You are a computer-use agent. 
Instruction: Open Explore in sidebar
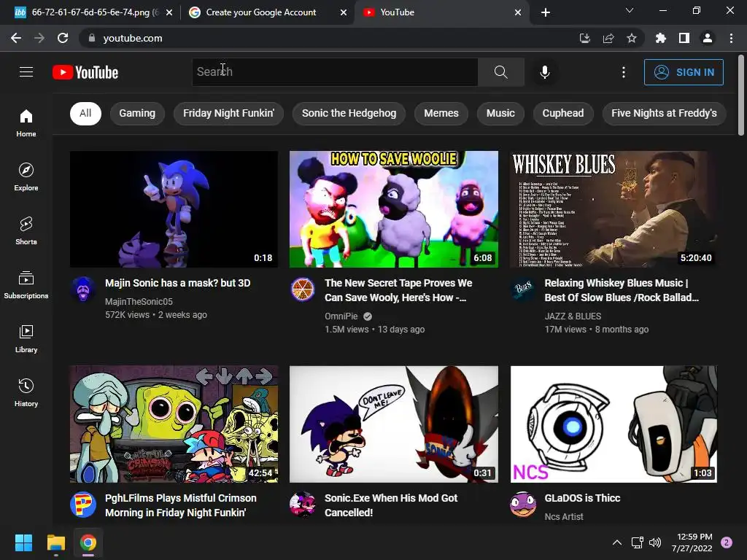tap(26, 177)
